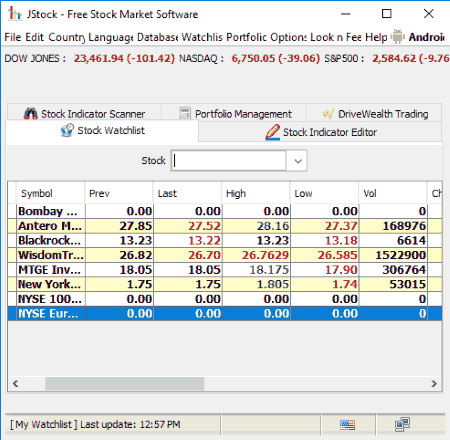
Task: Click the DriveWealth Trading logo icon
Action: (328, 114)
